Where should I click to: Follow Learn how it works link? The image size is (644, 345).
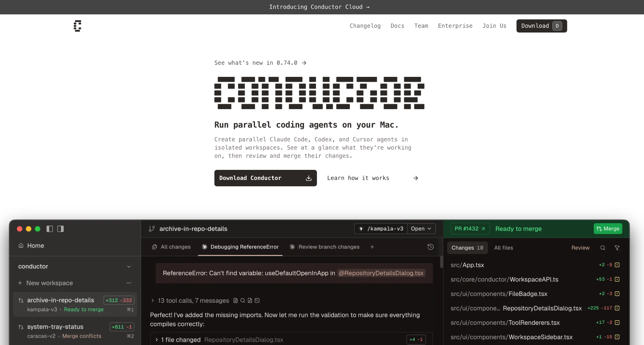[373, 178]
